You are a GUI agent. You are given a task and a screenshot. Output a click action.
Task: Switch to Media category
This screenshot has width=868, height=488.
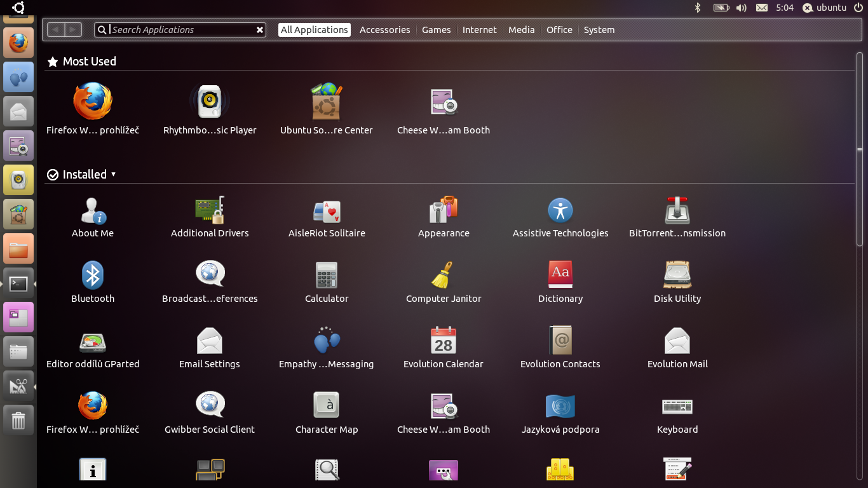pyautogui.click(x=522, y=30)
